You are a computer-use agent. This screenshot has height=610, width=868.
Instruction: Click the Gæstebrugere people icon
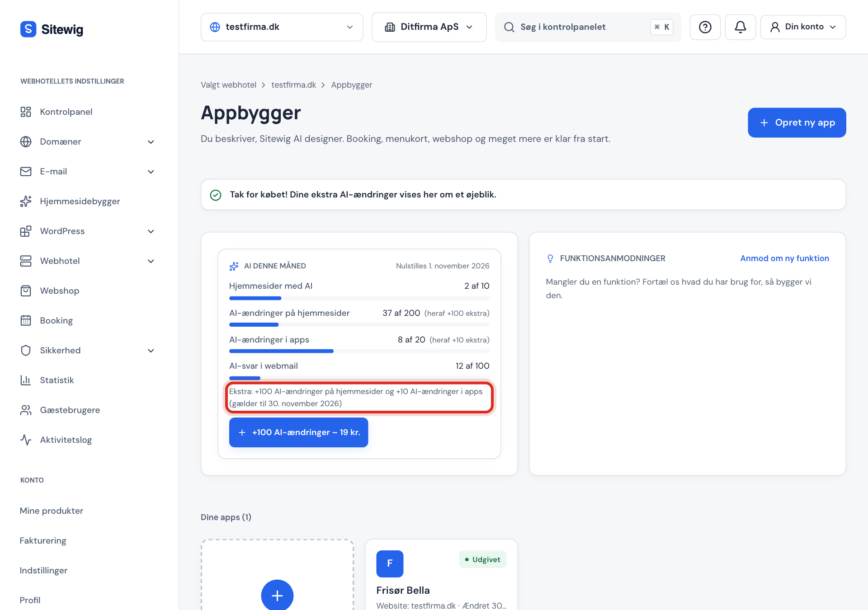pyautogui.click(x=26, y=410)
